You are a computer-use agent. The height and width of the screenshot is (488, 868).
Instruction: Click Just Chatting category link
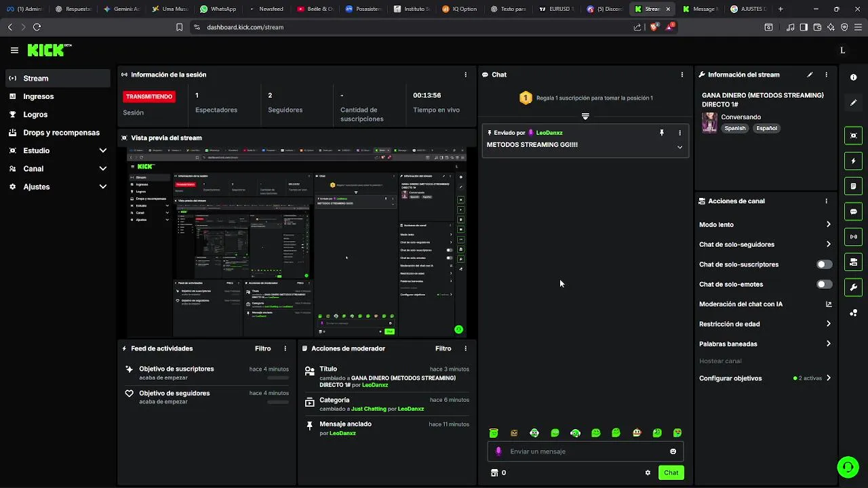tap(368, 409)
